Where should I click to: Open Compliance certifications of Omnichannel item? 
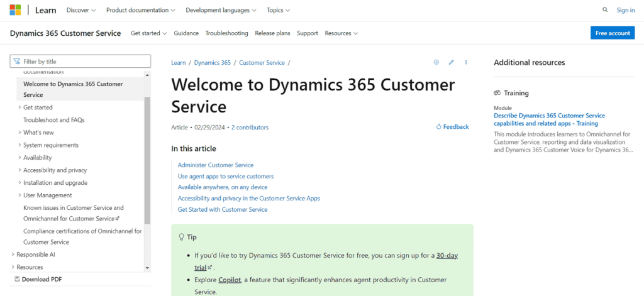click(82, 236)
